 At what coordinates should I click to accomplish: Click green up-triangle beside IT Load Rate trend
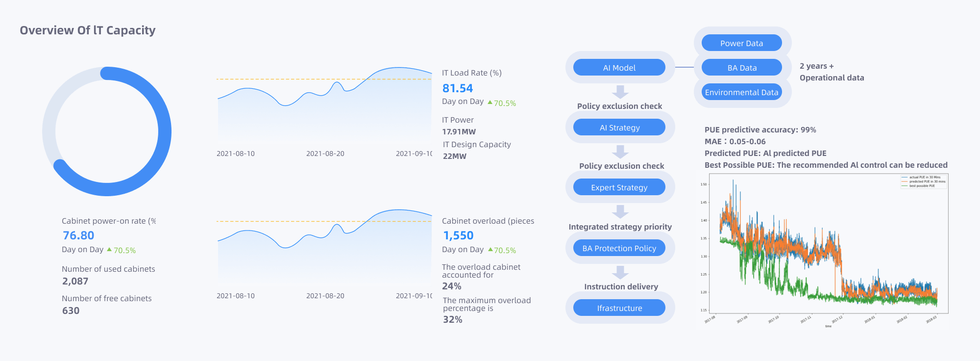coord(490,102)
